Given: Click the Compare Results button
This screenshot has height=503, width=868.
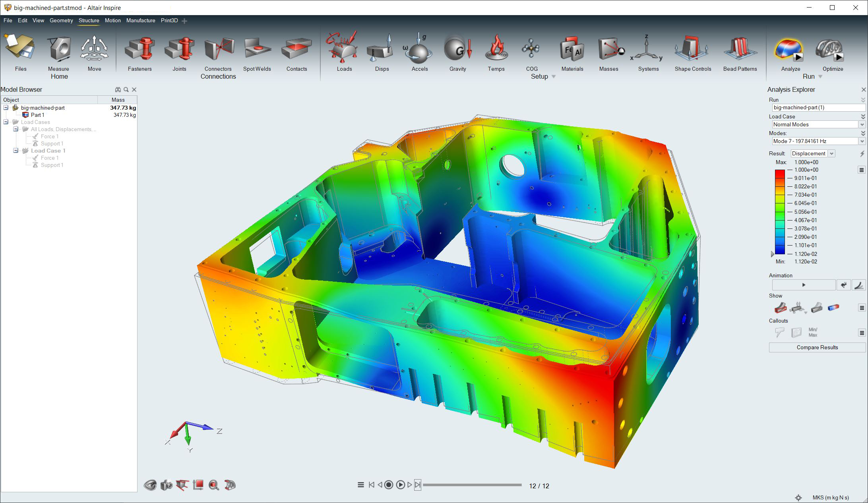Looking at the screenshot, I should pyautogui.click(x=817, y=347).
